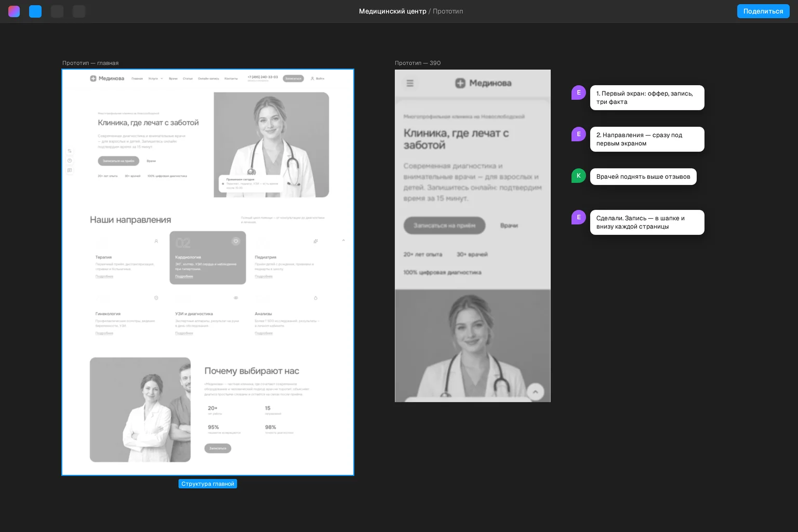Click small up-chevron at right of desktop prototype
Image resolution: width=798 pixels, height=532 pixels.
(343, 241)
